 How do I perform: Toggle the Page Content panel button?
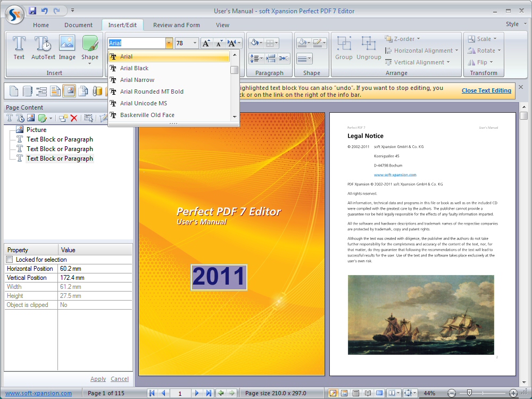[x=69, y=91]
